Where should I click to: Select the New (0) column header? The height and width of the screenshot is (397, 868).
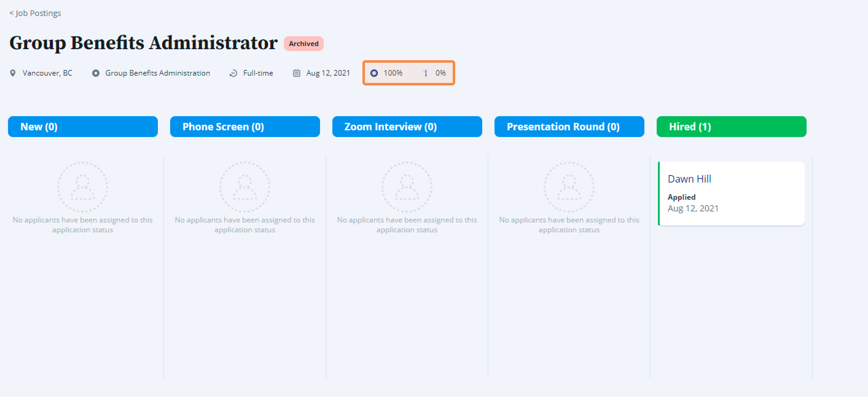point(83,127)
